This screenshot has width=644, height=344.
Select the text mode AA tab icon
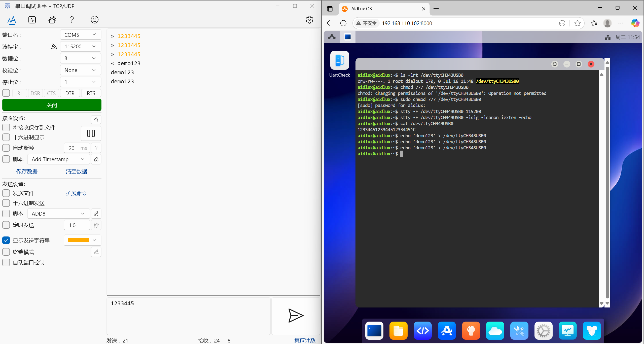tap(12, 20)
